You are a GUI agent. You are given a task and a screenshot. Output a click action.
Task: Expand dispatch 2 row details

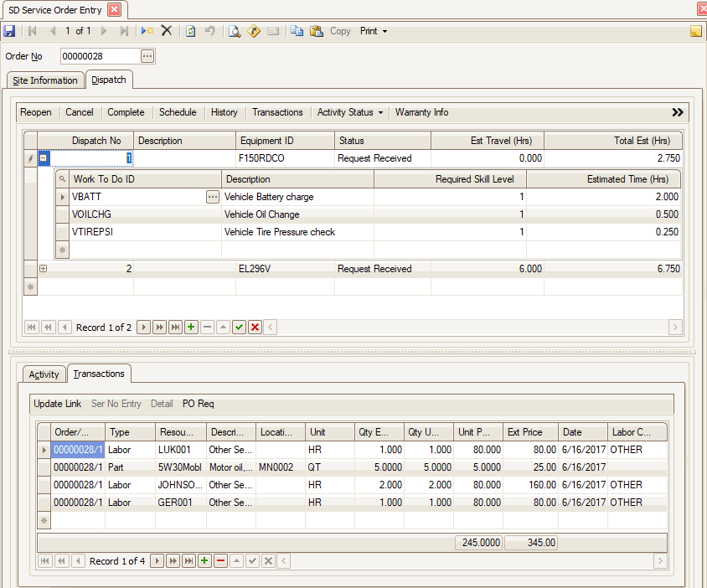[x=43, y=269]
